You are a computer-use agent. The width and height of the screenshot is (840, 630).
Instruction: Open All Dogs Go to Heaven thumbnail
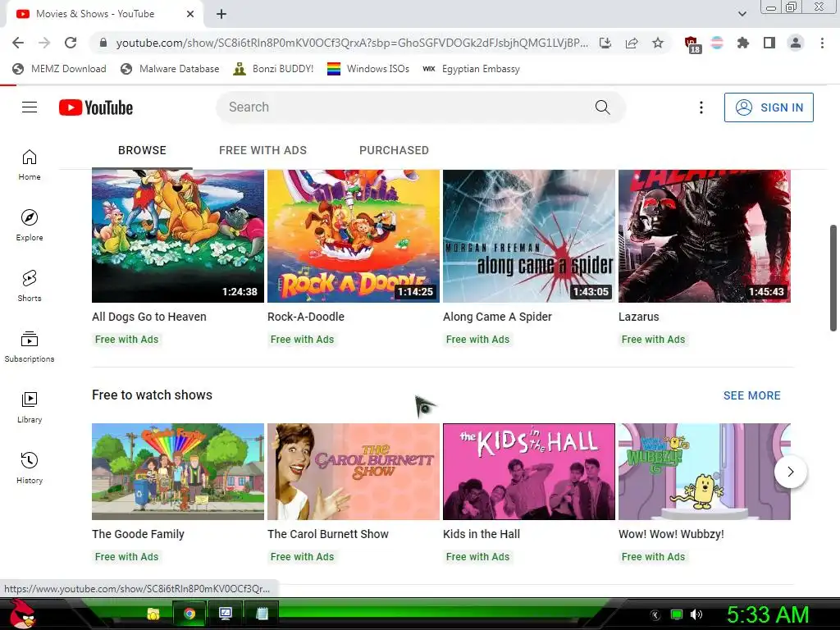[x=178, y=235]
